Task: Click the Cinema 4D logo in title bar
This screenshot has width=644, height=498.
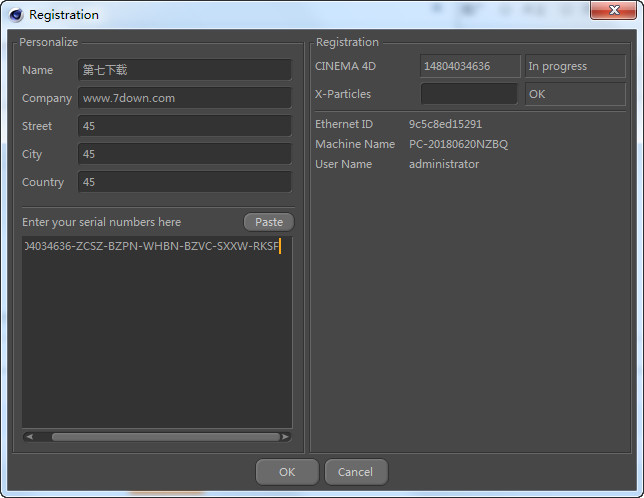Action: 16,15
